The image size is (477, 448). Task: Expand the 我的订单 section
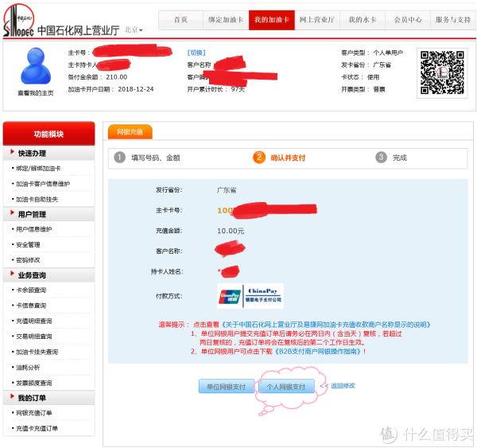48,398
